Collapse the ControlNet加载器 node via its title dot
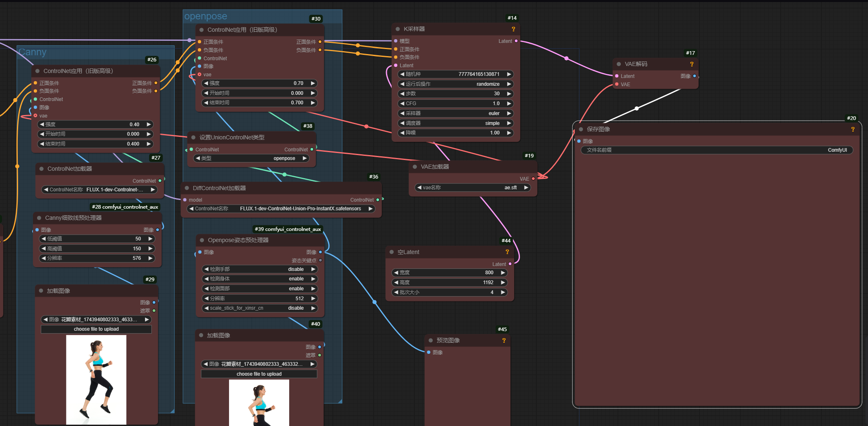 (40, 169)
